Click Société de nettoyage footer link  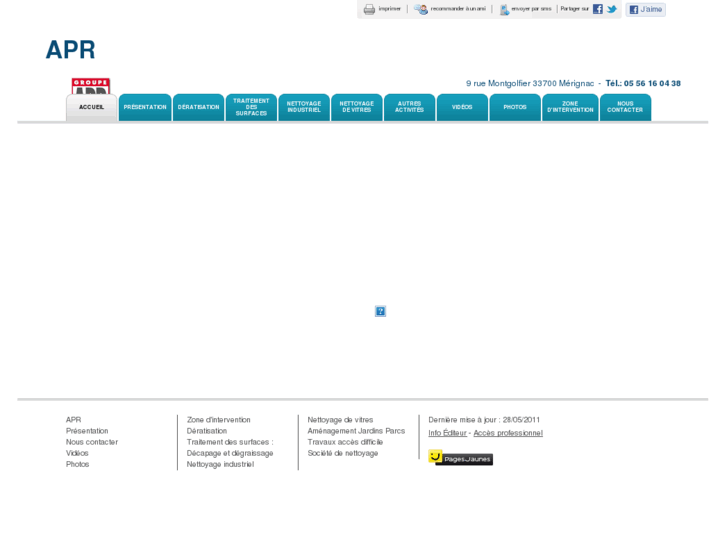pyautogui.click(x=343, y=453)
